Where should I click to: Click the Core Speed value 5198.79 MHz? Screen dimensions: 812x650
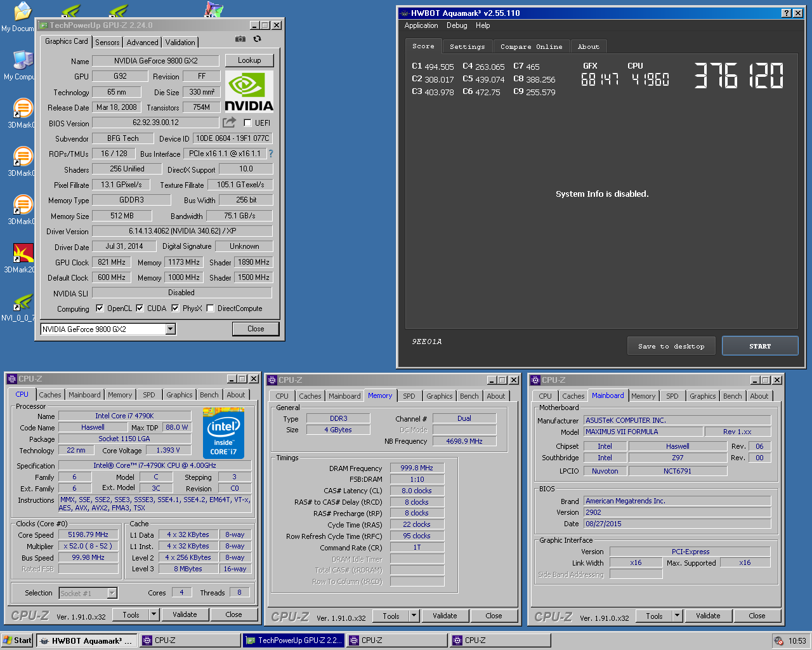[88, 534]
